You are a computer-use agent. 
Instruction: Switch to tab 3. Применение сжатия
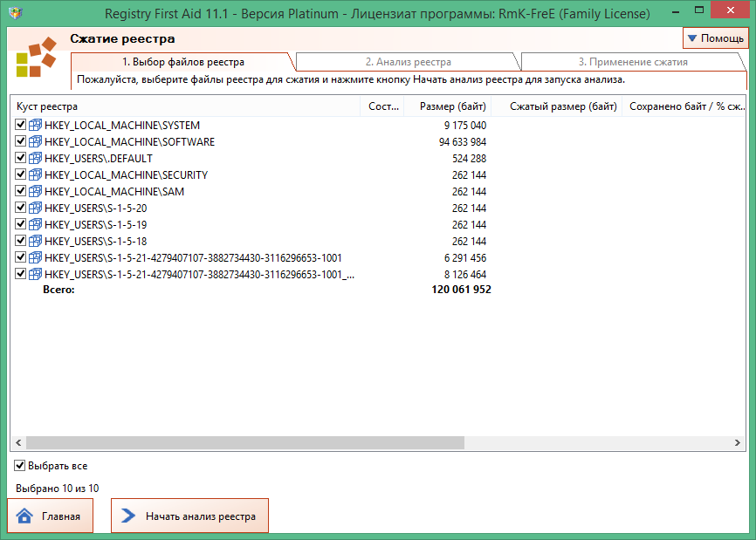(633, 62)
